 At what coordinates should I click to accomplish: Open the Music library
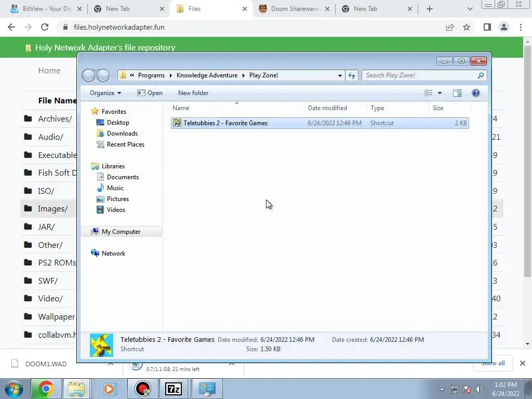(115, 188)
